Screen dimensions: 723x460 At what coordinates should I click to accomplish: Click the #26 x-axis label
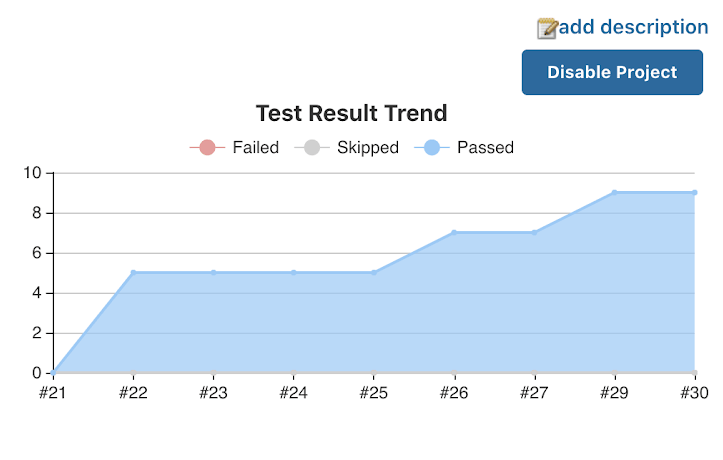pyautogui.click(x=454, y=393)
